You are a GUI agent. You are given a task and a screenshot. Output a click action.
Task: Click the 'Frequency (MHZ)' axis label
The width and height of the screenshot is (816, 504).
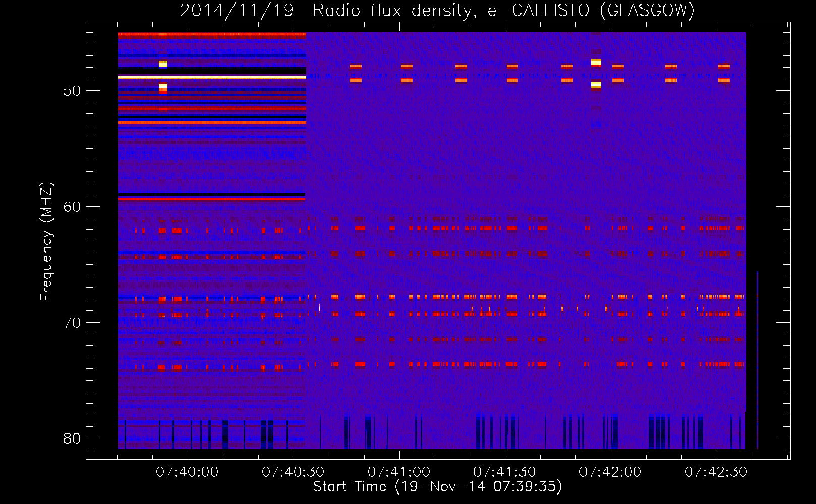(46, 242)
